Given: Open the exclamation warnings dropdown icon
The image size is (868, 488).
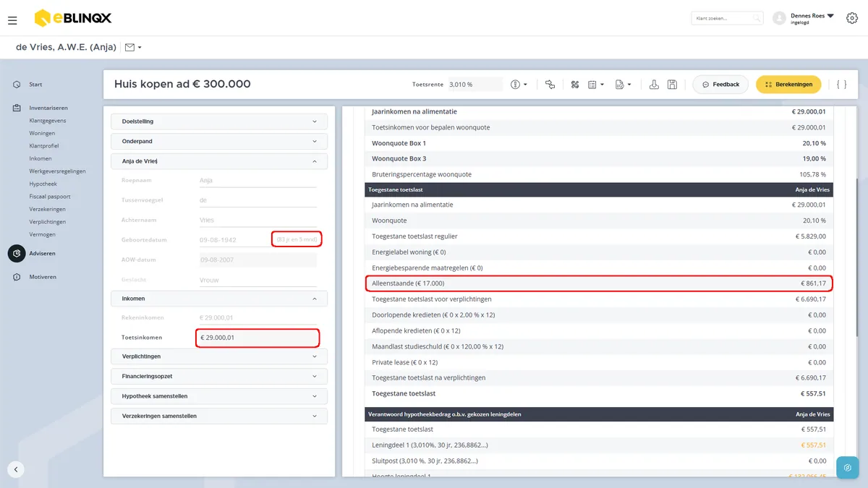Looking at the screenshot, I should tap(519, 85).
